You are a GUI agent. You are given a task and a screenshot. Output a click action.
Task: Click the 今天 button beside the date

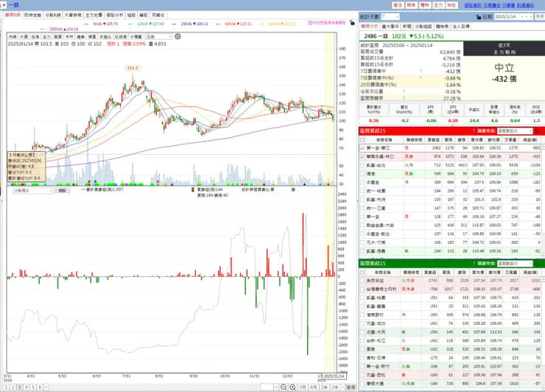(540, 17)
